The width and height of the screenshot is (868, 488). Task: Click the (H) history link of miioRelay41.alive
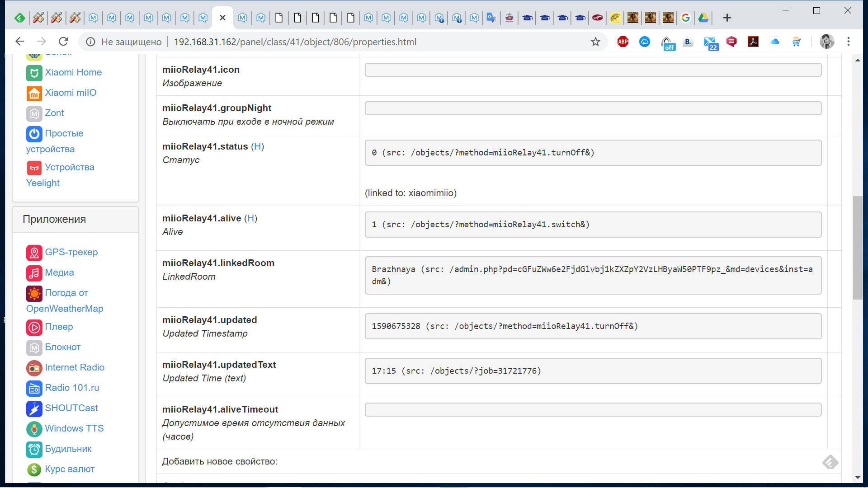[x=250, y=218]
